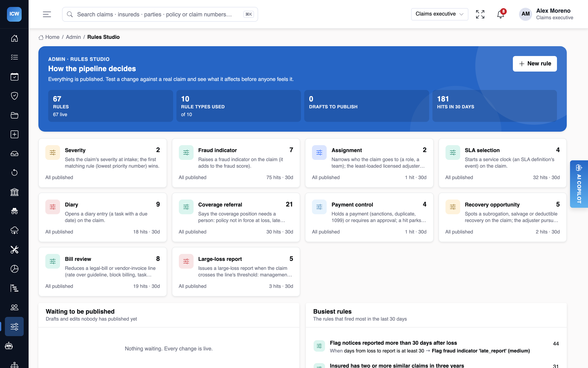The width and height of the screenshot is (588, 368).
Task: Go to Admin breadcrumb
Action: click(x=73, y=37)
